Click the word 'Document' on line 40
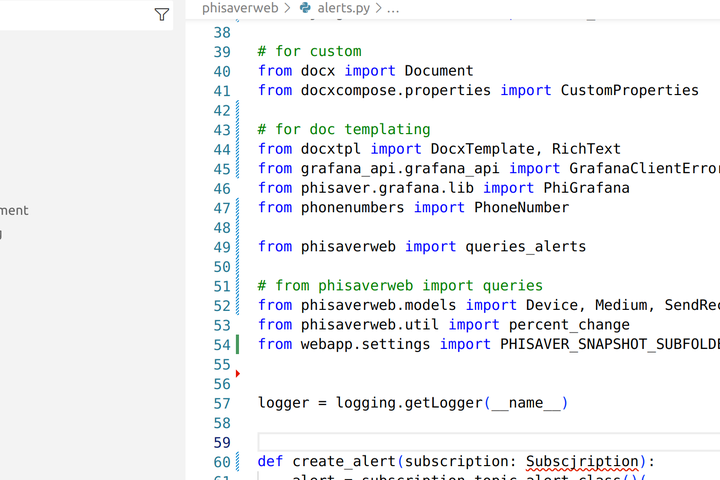Screen dimensions: 720x480 coord(439,71)
